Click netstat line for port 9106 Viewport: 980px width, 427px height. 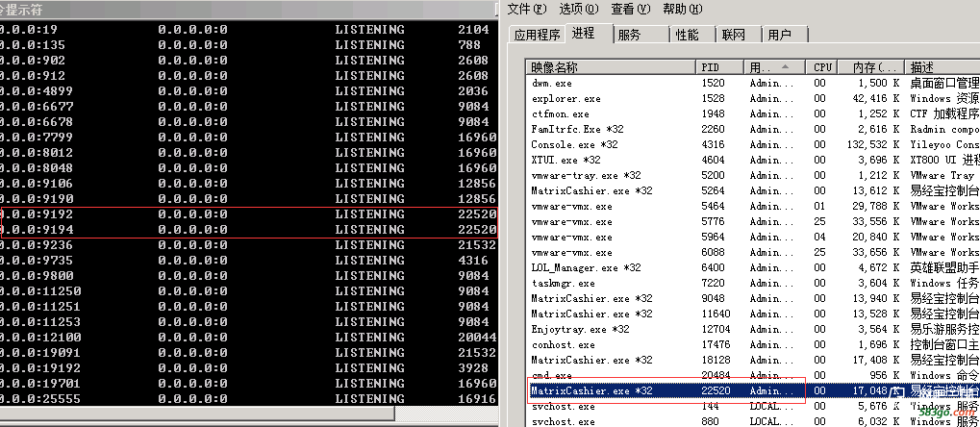(x=249, y=184)
